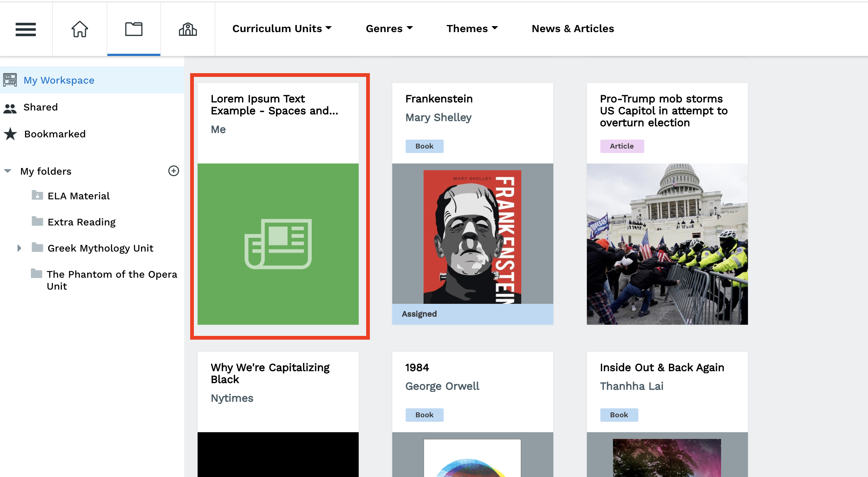
Task: Open the 1984 title
Action: (417, 368)
